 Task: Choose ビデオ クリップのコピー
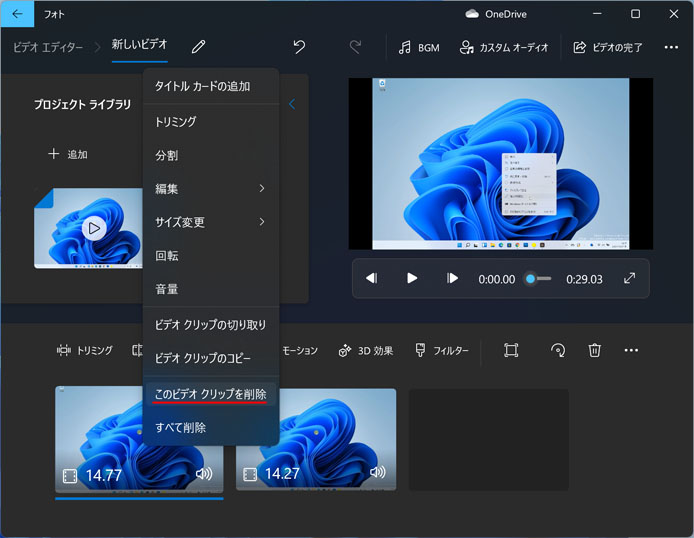[x=211, y=358]
